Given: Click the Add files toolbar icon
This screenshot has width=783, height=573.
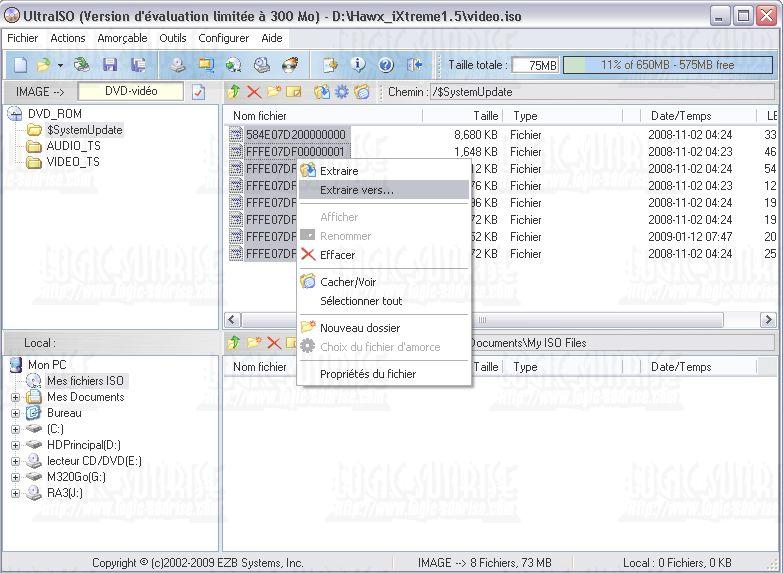Looking at the screenshot, I should 330,65.
